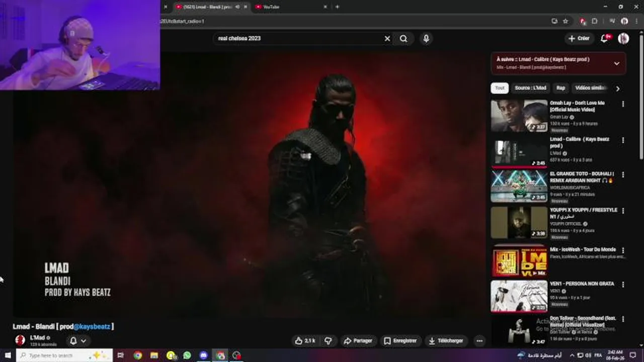Open the side panel icon in Chrome toolbar

[612, 21]
